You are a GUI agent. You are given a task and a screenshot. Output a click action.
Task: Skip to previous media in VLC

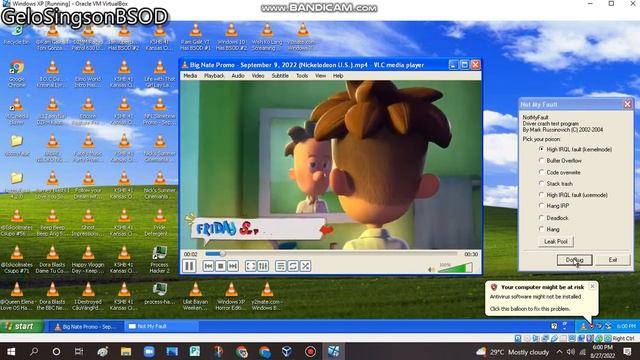pyautogui.click(x=208, y=266)
